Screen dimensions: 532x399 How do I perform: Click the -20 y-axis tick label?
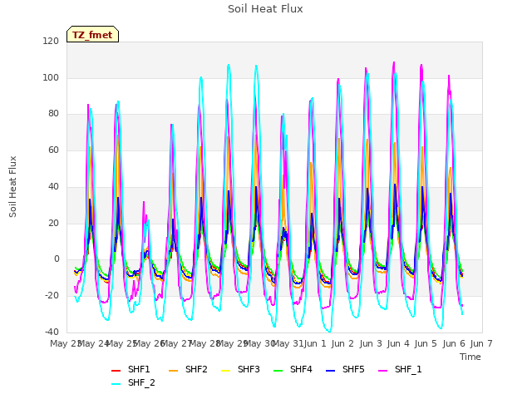coord(52,296)
